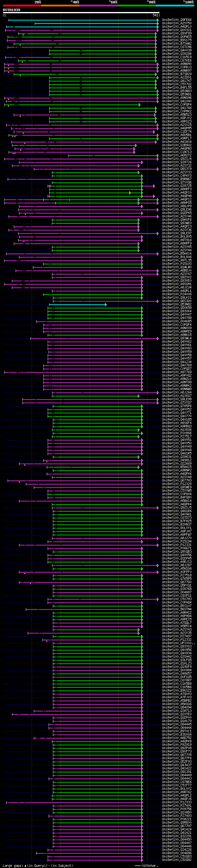Select the label UniRef100_A8BDJ0
The height and width of the screenshot is (868, 197).
tap(177, 271)
